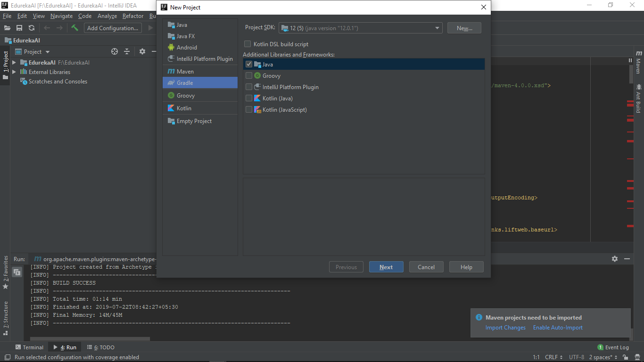Open Run panel settings gear
The width and height of the screenshot is (644, 362).
pos(615,259)
